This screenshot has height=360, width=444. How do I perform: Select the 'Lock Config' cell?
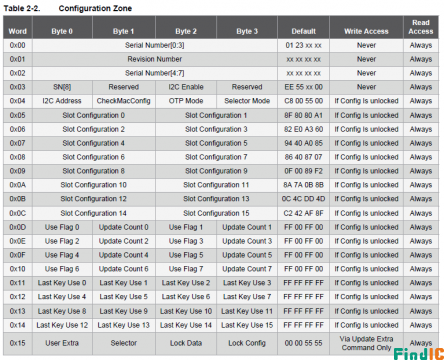tap(247, 343)
